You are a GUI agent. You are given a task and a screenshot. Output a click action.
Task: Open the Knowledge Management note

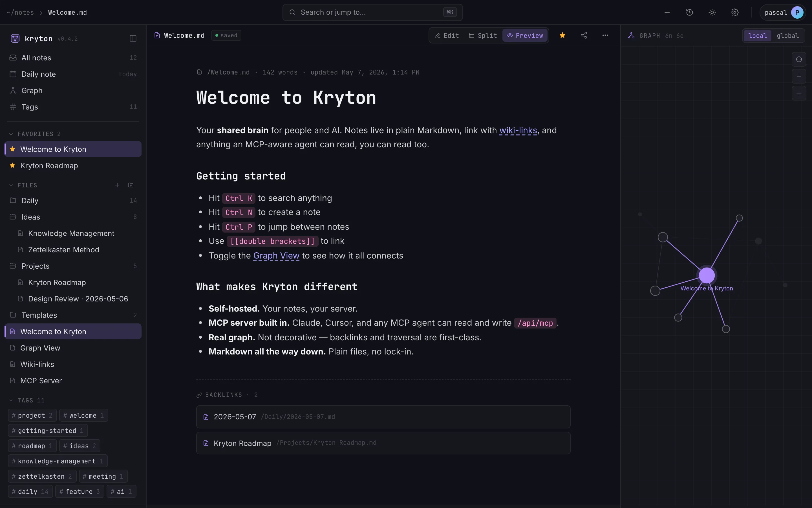(73, 233)
